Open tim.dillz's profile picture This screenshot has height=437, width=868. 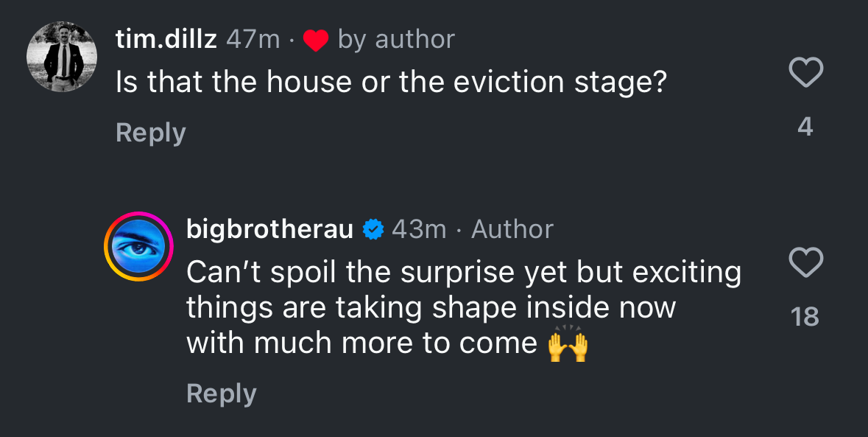[x=62, y=57]
